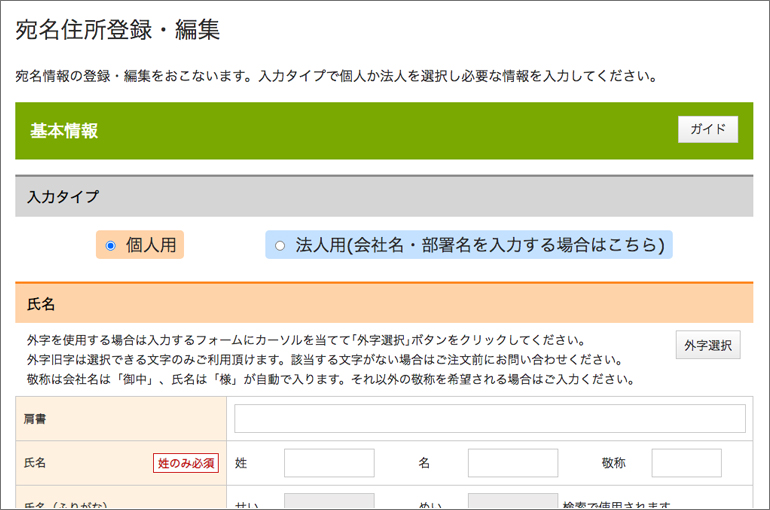Image resolution: width=770 pixels, height=510 pixels.
Task: Focus the 肩書 text field
Action: (x=490, y=419)
